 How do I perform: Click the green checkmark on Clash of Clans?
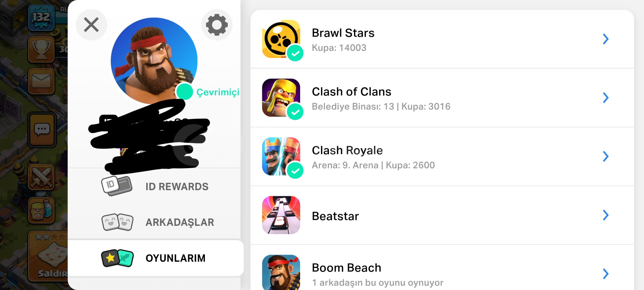295,112
